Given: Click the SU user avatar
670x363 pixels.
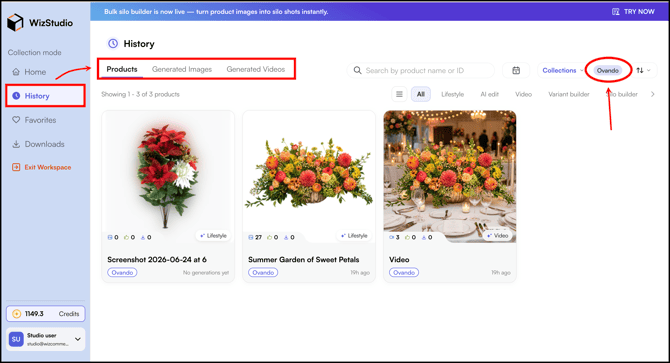Looking at the screenshot, I should click(16, 339).
